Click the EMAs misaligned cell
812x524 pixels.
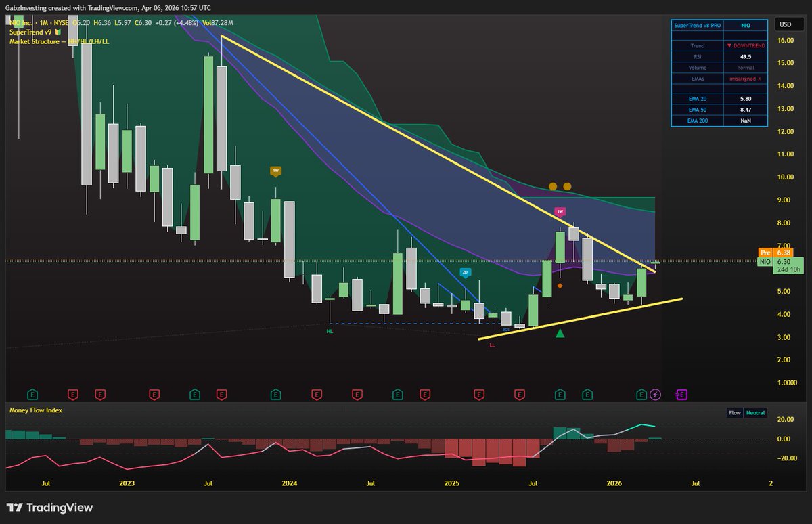tap(746, 79)
